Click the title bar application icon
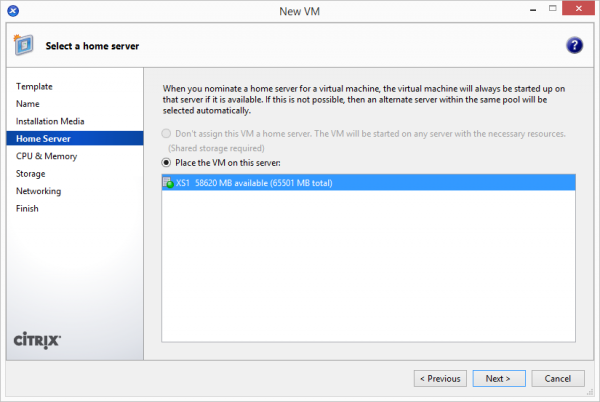This screenshot has height=402, width=600. [12, 11]
